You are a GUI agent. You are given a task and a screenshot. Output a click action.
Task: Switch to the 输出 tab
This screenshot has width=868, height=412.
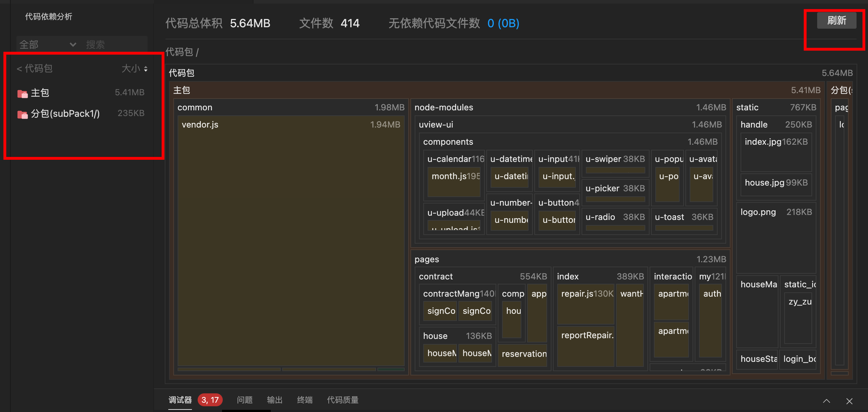tap(275, 400)
